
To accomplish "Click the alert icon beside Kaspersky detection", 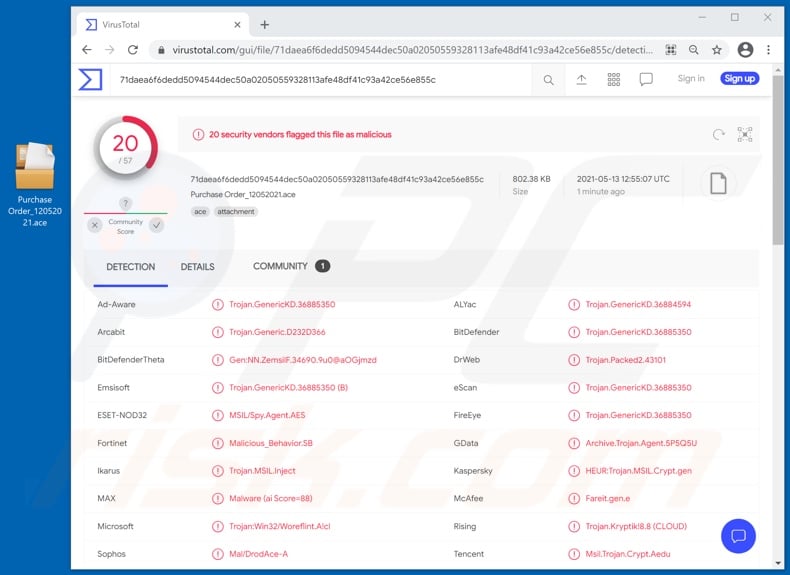I will [574, 471].
